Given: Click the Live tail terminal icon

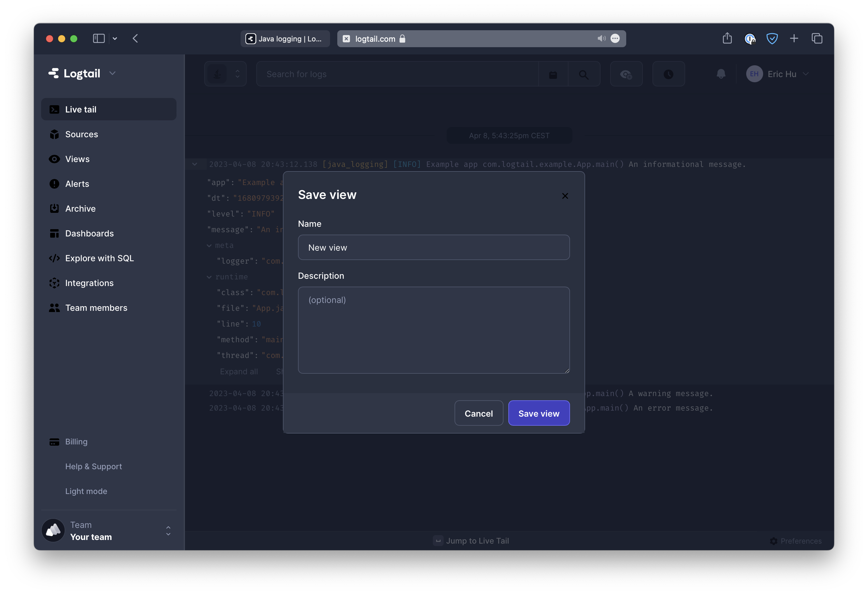Looking at the screenshot, I should pyautogui.click(x=54, y=109).
